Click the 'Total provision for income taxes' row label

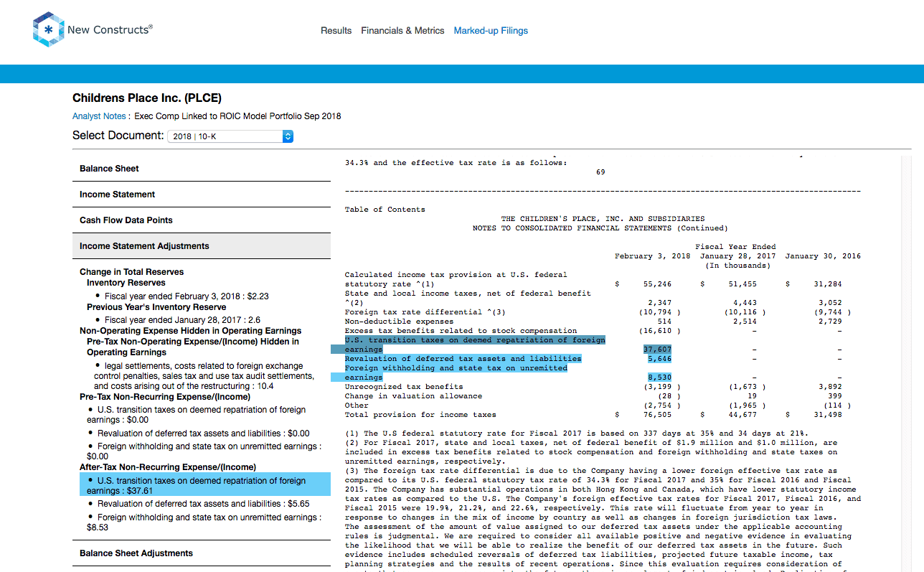[420, 415]
